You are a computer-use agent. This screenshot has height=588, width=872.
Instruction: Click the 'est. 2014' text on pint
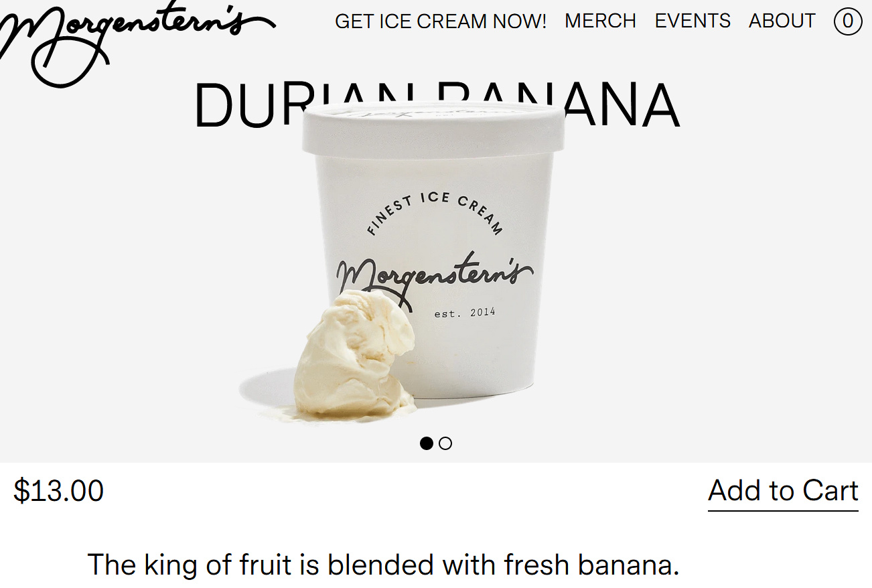click(465, 313)
